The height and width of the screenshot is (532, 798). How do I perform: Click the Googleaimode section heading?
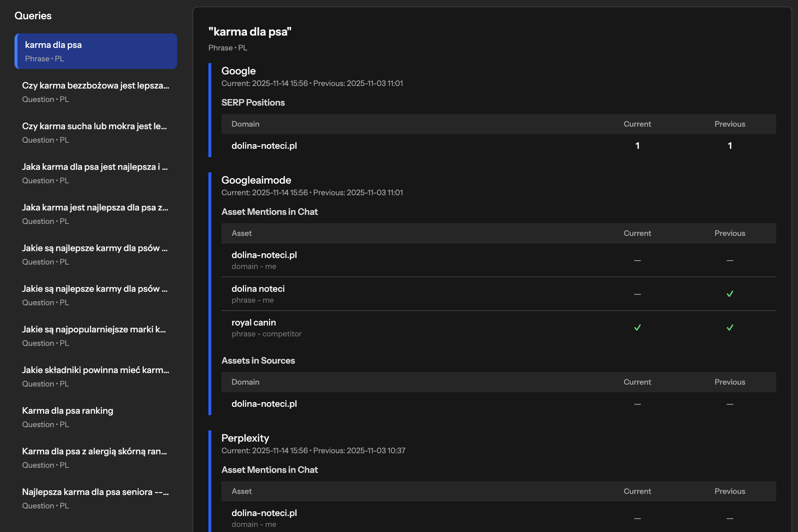pyautogui.click(x=256, y=180)
